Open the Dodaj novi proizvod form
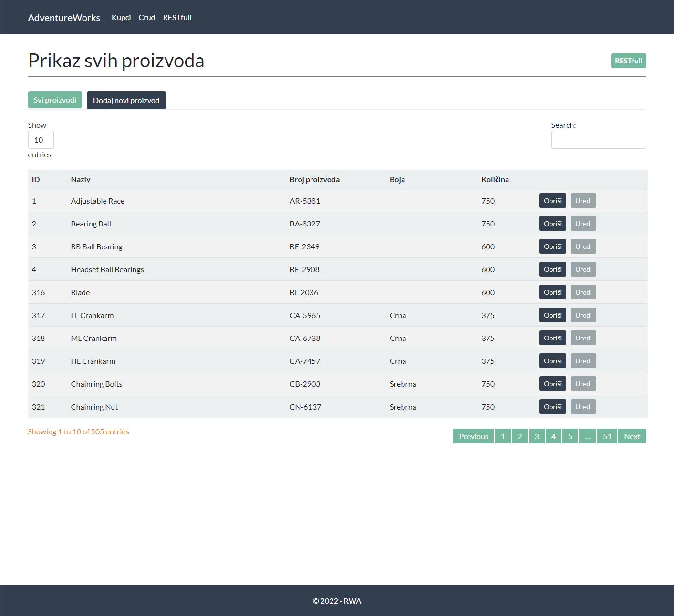 coord(126,100)
